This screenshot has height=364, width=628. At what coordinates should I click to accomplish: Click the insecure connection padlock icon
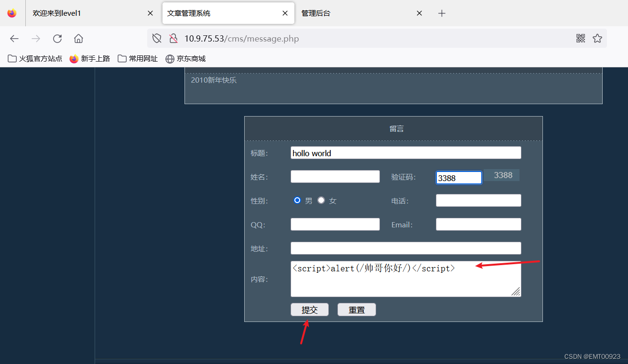pyautogui.click(x=173, y=39)
